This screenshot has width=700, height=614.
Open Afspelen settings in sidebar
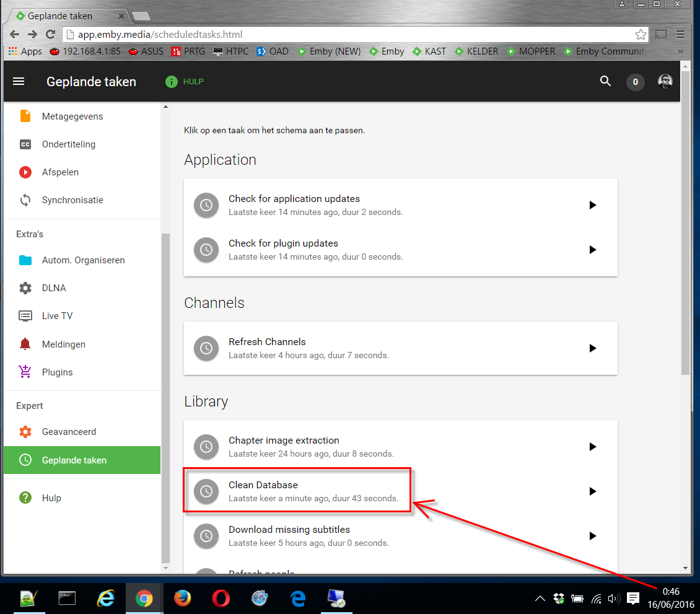point(82,172)
